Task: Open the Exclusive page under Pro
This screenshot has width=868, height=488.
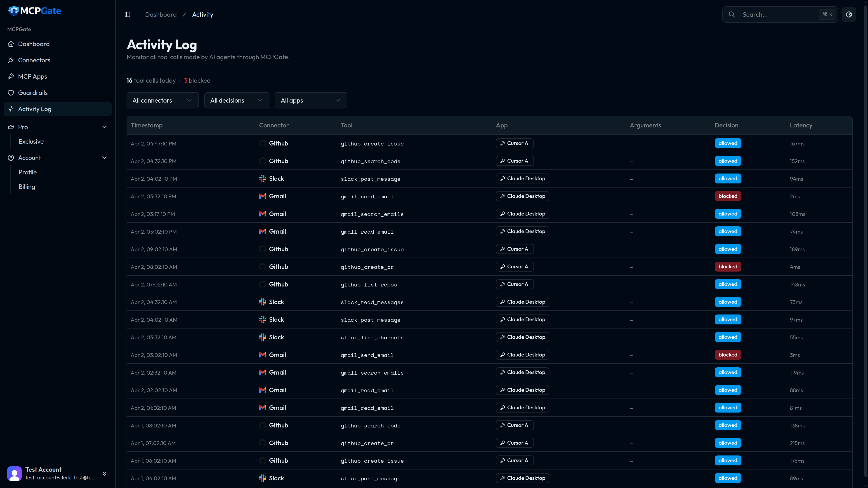Action: [31, 141]
